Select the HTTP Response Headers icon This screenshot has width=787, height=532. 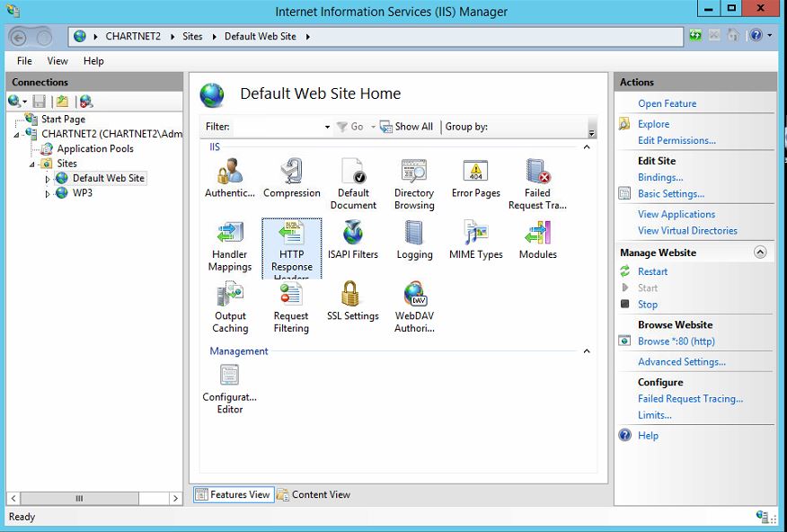tap(292, 248)
